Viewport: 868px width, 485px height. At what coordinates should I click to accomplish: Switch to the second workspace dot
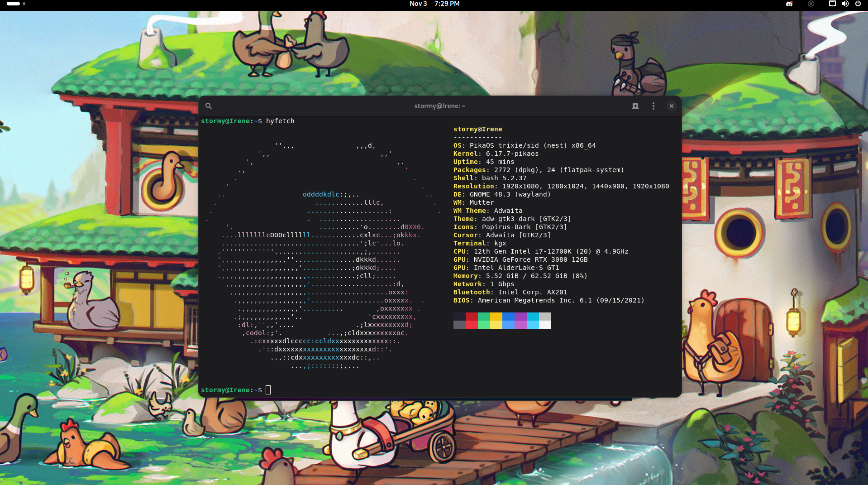click(x=24, y=4)
